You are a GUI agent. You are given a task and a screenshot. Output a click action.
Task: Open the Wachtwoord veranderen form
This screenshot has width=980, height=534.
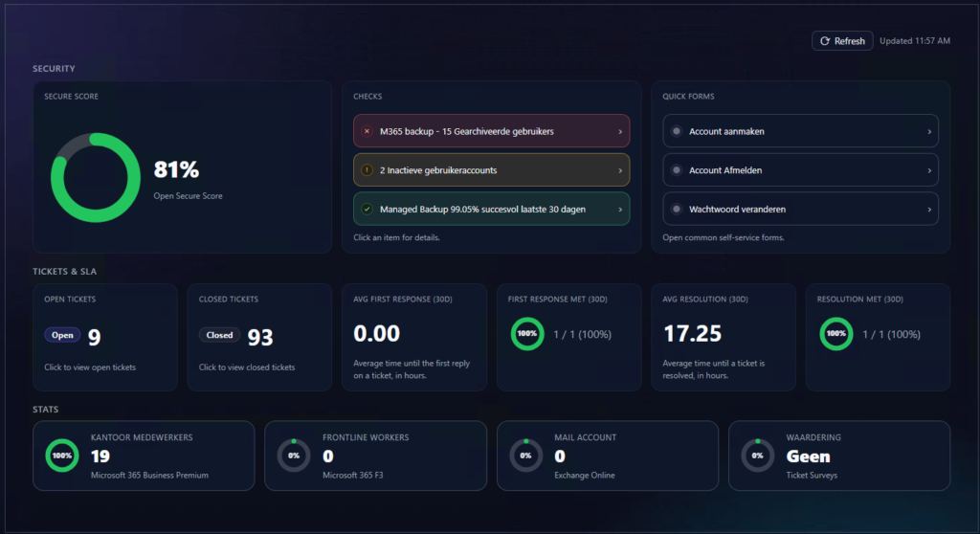click(801, 209)
